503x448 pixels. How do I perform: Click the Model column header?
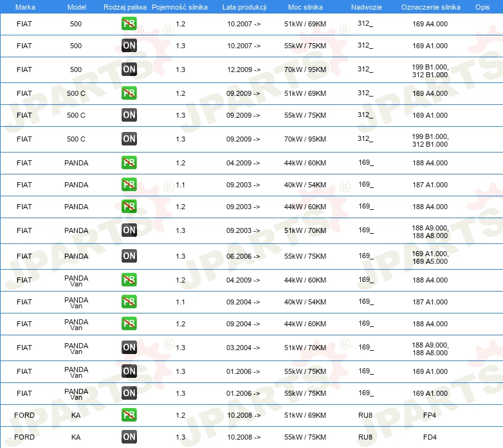[77, 7]
